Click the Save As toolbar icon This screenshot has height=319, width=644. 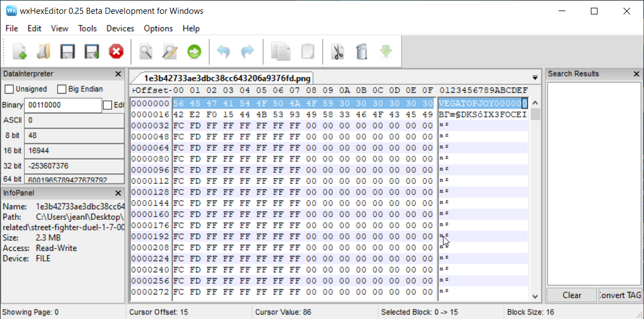(91, 52)
